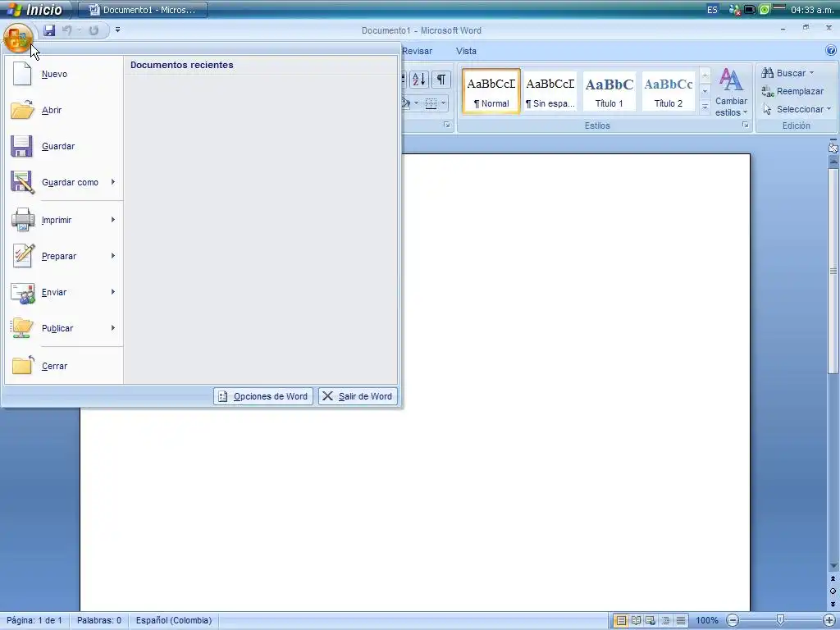Expand the styles gallery More arrow
The image size is (840, 630).
(x=705, y=107)
